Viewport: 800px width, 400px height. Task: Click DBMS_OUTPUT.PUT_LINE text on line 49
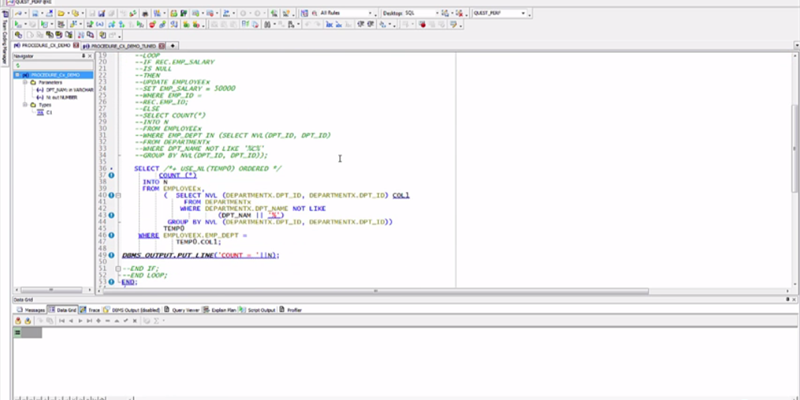166,255
